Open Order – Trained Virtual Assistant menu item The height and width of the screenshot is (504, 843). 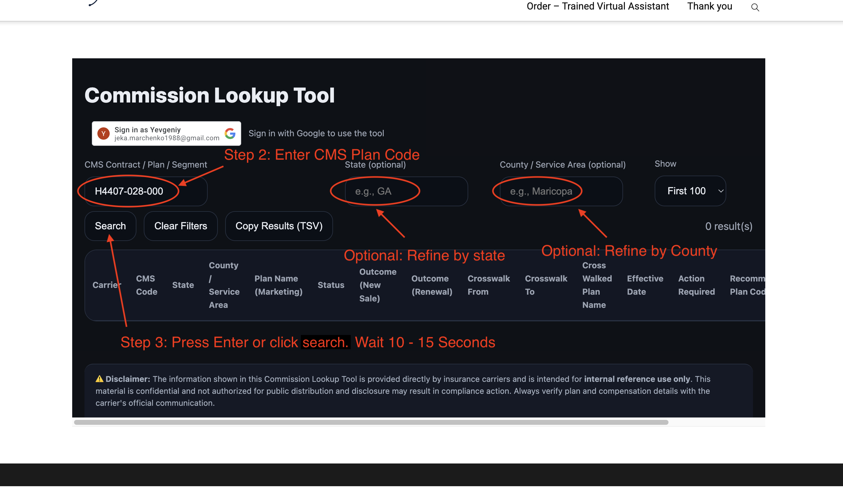(x=597, y=6)
